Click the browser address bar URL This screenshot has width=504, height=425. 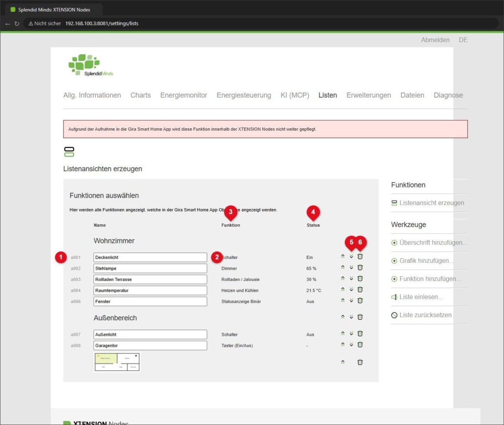[102, 24]
